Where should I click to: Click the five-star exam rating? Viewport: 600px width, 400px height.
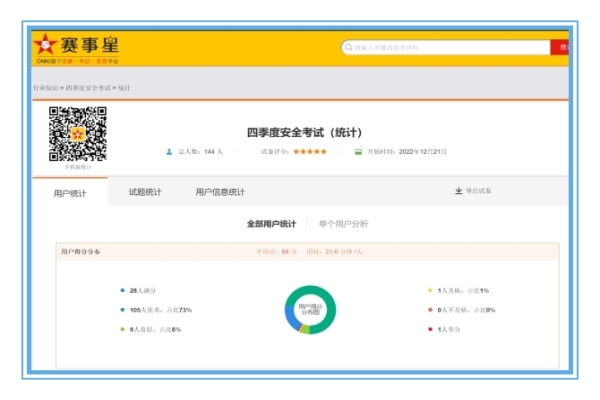(310, 152)
